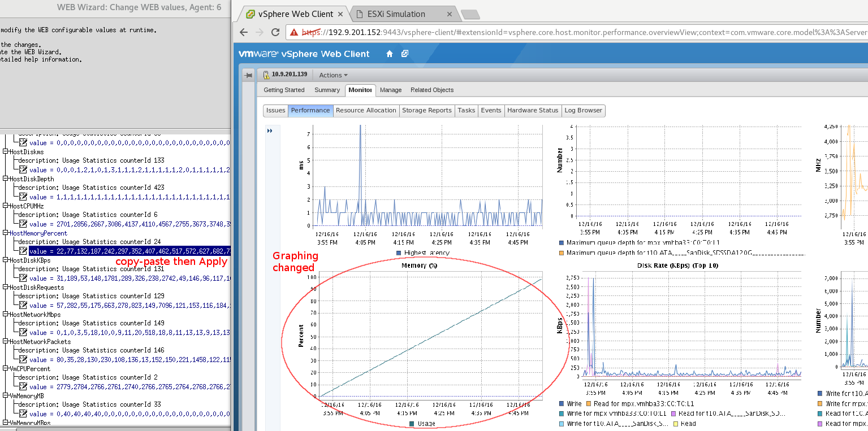868x431 pixels.
Task: Select the Monitor tab
Action: coord(360,90)
